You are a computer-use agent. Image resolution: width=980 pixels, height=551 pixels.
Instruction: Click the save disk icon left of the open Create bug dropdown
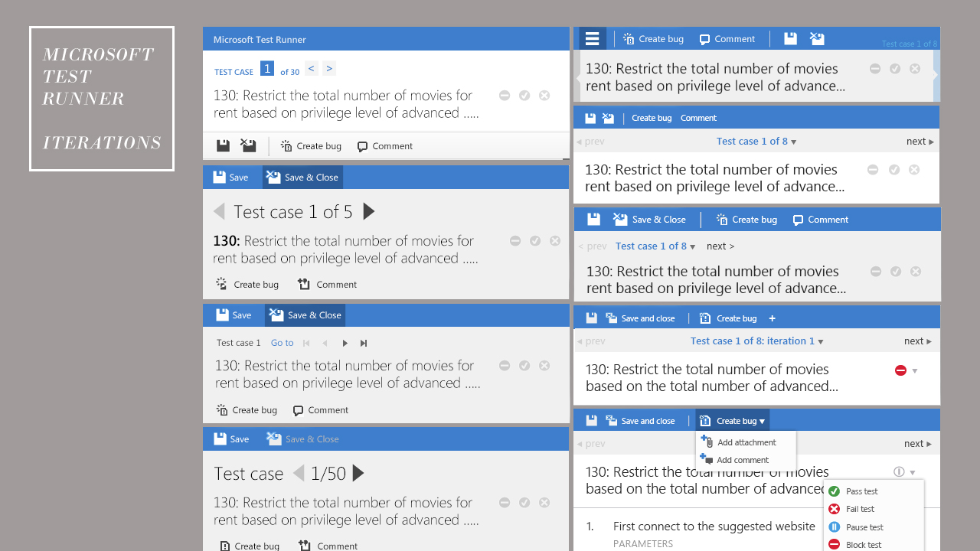pyautogui.click(x=591, y=421)
